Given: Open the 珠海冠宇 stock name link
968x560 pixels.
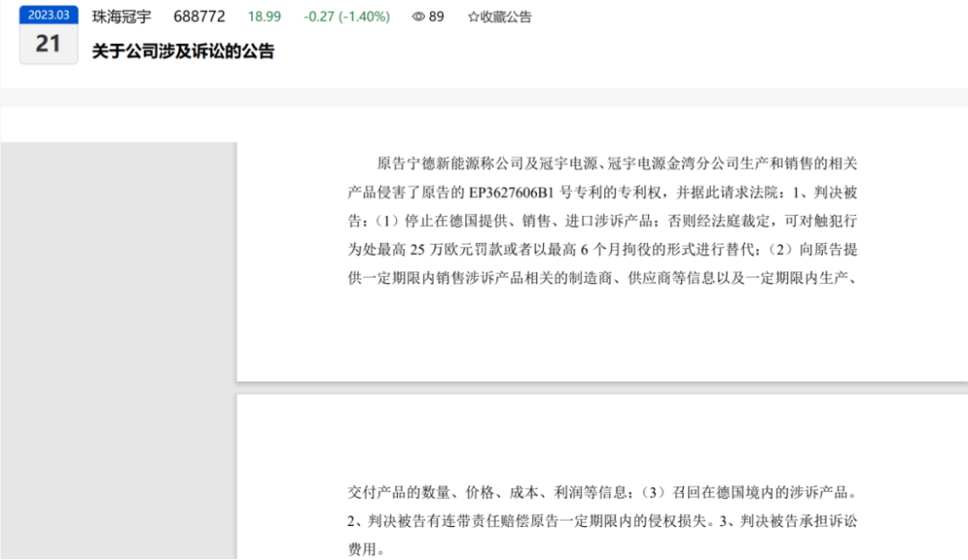Looking at the screenshot, I should tap(122, 17).
